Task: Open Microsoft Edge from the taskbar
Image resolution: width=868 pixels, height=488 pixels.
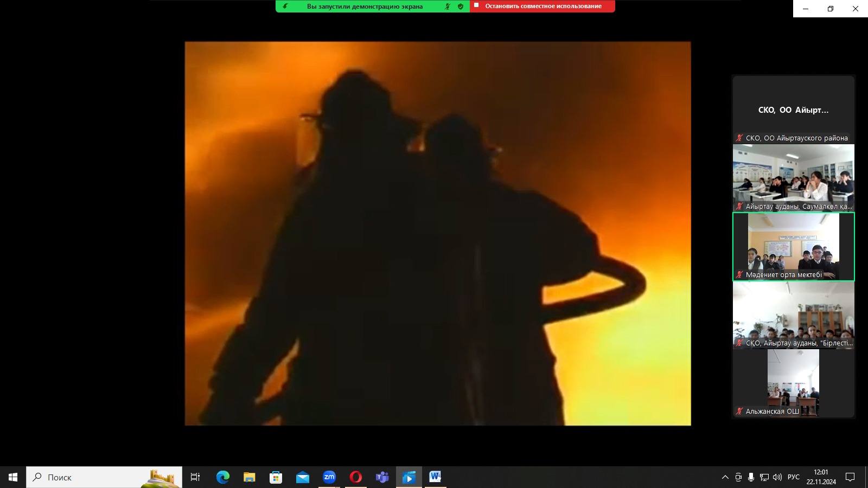Action: click(222, 477)
